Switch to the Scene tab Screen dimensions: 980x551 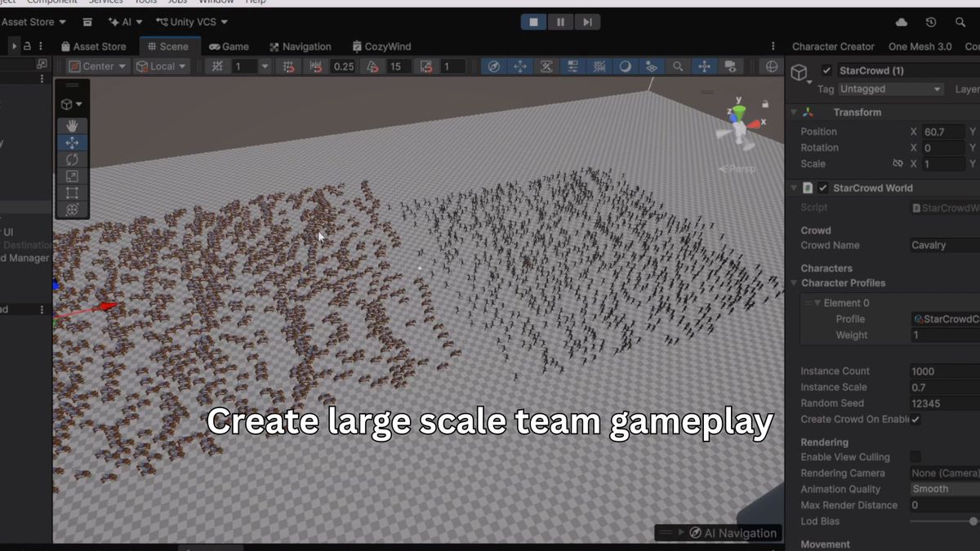tap(167, 47)
